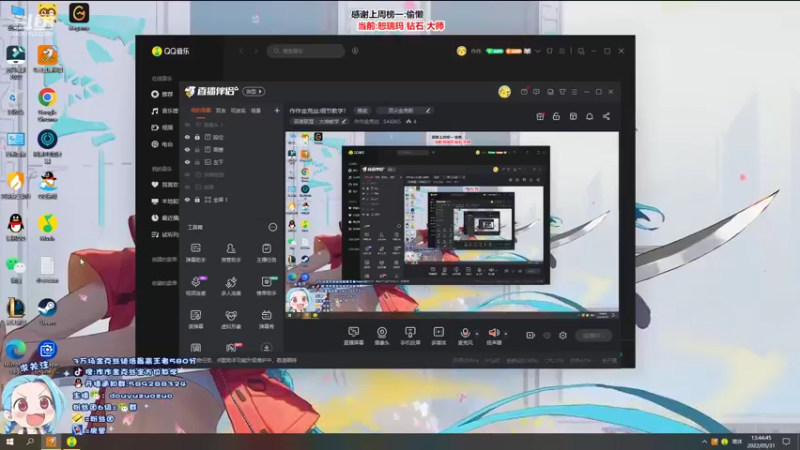Expand collected playlists section in QQ Music sidebar
Image resolution: width=800 pixels, height=450 pixels.
(164, 283)
